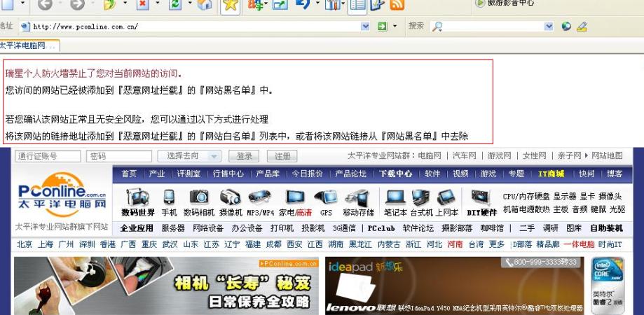This screenshot has height=315, width=644.
Task: Click the PConline 太平洋电脑网 logo
Action: click(62, 195)
